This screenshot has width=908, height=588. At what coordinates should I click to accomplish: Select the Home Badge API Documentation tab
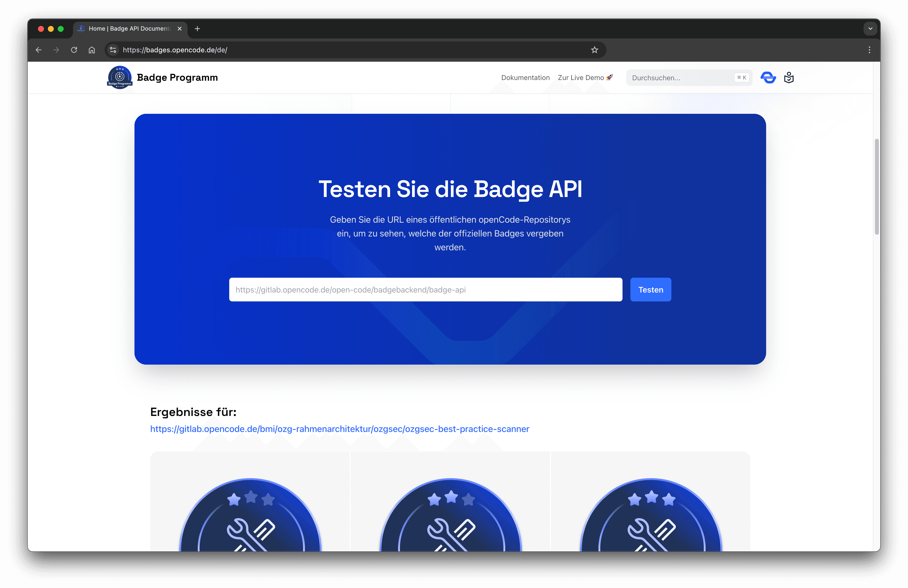pos(130,29)
